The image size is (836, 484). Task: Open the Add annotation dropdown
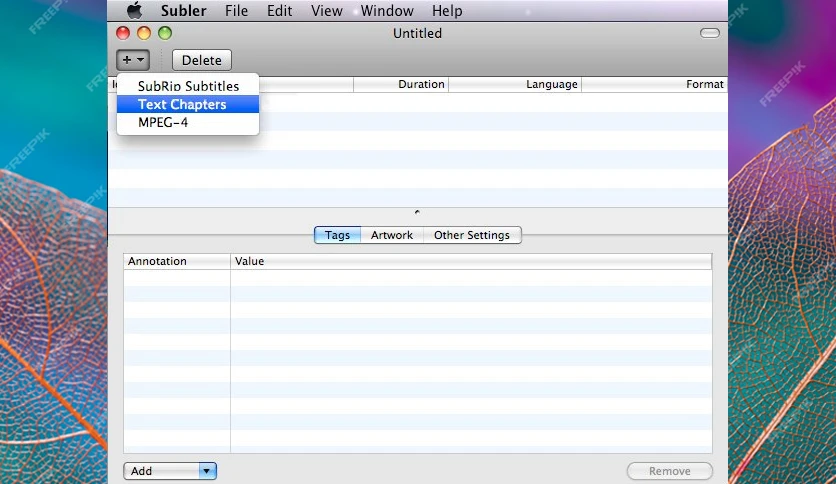[x=170, y=471]
